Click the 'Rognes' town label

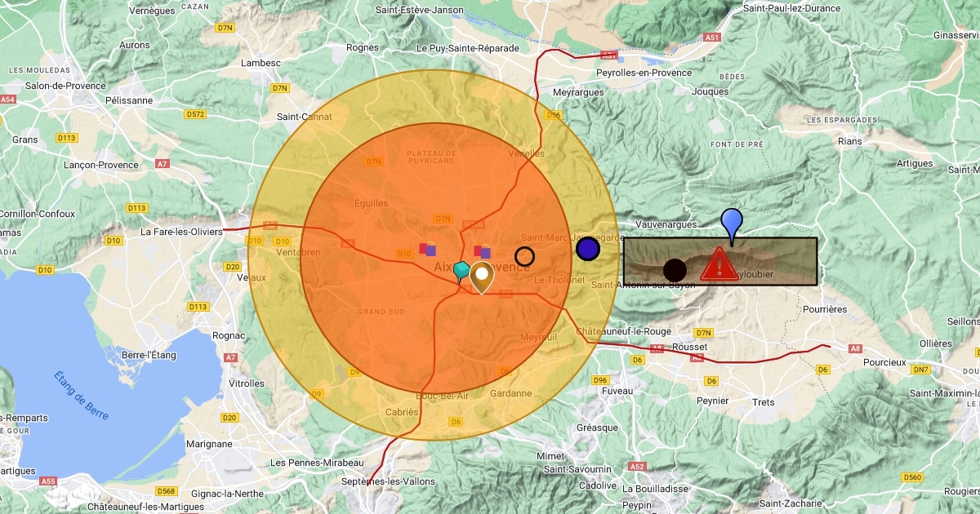click(363, 47)
